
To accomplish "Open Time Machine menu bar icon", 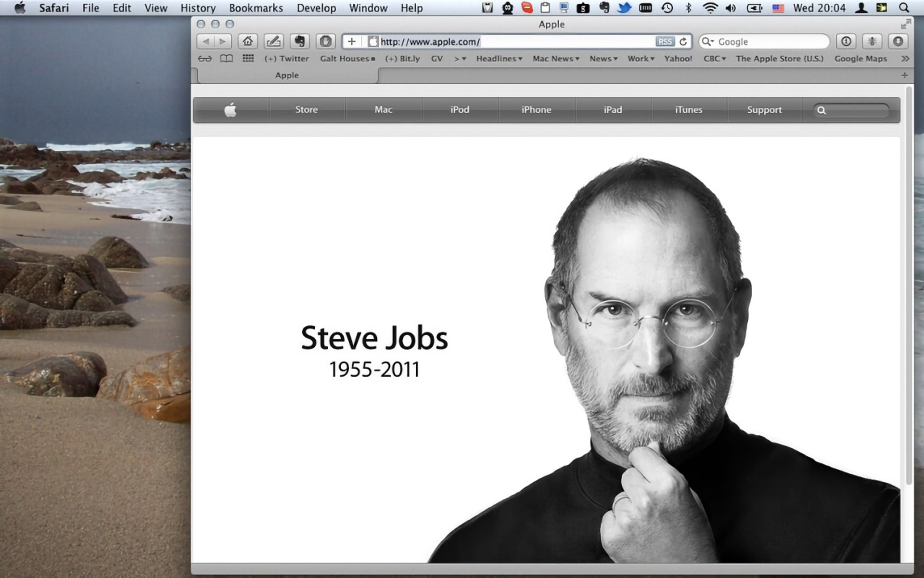I will 667,8.
